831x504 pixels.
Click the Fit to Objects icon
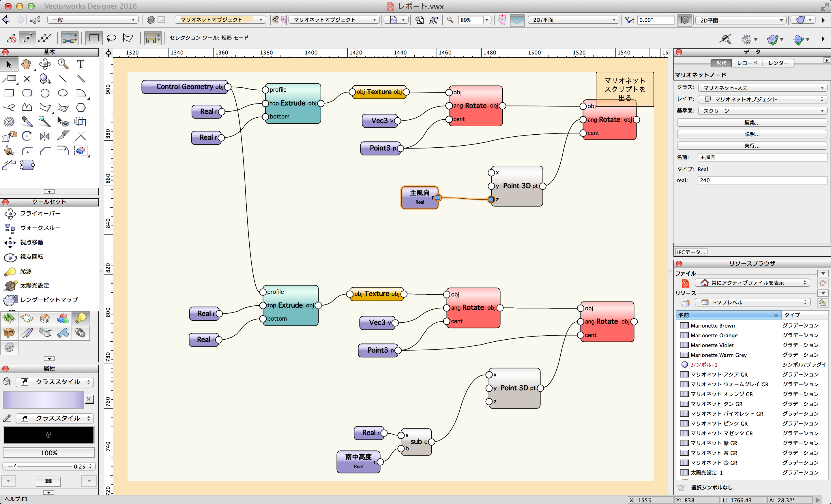click(x=433, y=20)
